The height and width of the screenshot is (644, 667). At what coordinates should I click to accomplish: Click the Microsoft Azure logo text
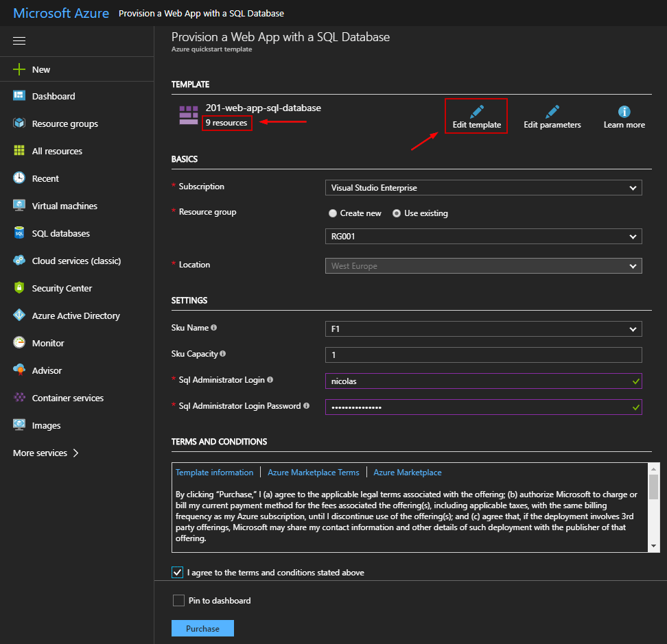61,13
